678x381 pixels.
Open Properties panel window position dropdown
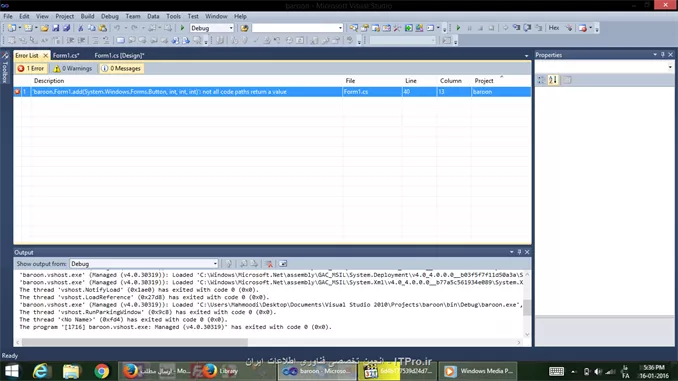click(x=655, y=54)
